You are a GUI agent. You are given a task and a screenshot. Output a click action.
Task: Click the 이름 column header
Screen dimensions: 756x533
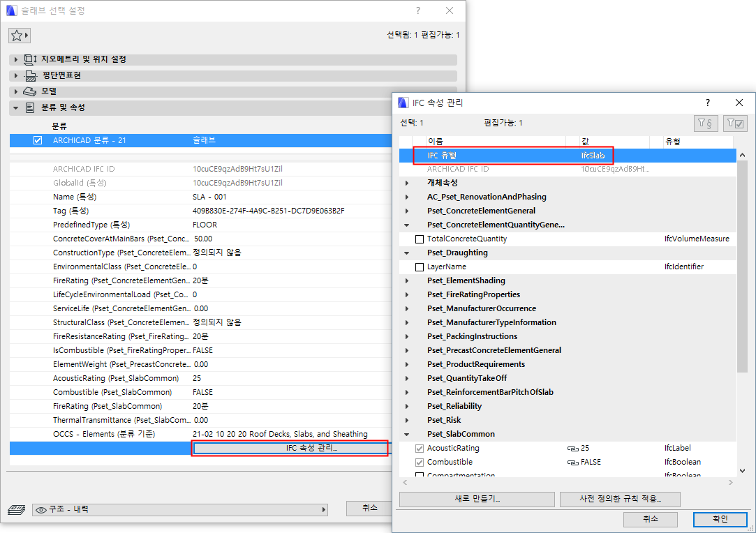pyautogui.click(x=496, y=141)
